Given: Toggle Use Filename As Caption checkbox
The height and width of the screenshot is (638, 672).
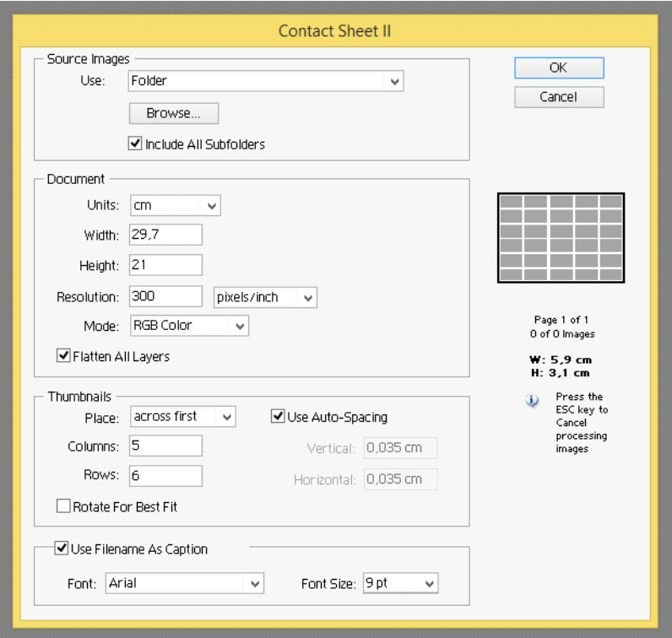Looking at the screenshot, I should coord(62,549).
